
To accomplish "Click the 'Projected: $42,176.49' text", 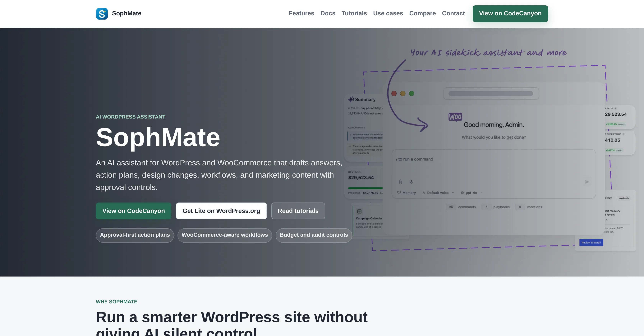I will coord(363,193).
